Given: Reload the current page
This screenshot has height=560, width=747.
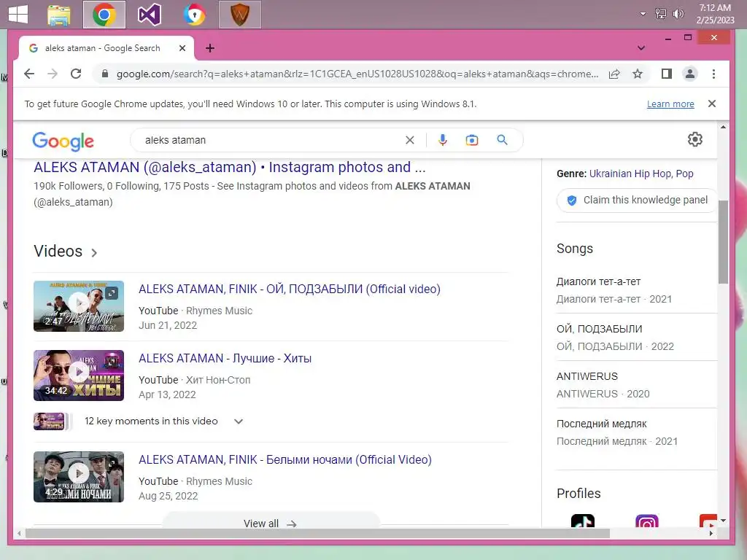Looking at the screenshot, I should tap(76, 74).
